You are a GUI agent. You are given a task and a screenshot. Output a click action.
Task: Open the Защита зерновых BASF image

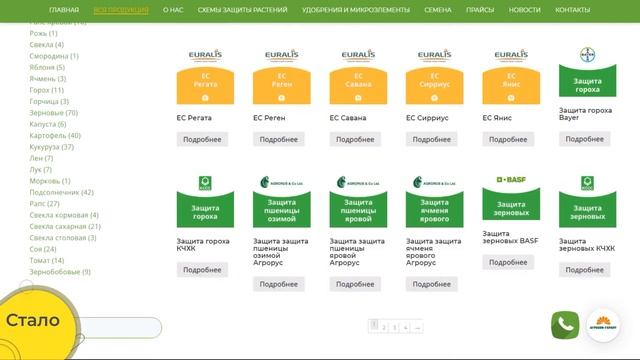(511, 198)
